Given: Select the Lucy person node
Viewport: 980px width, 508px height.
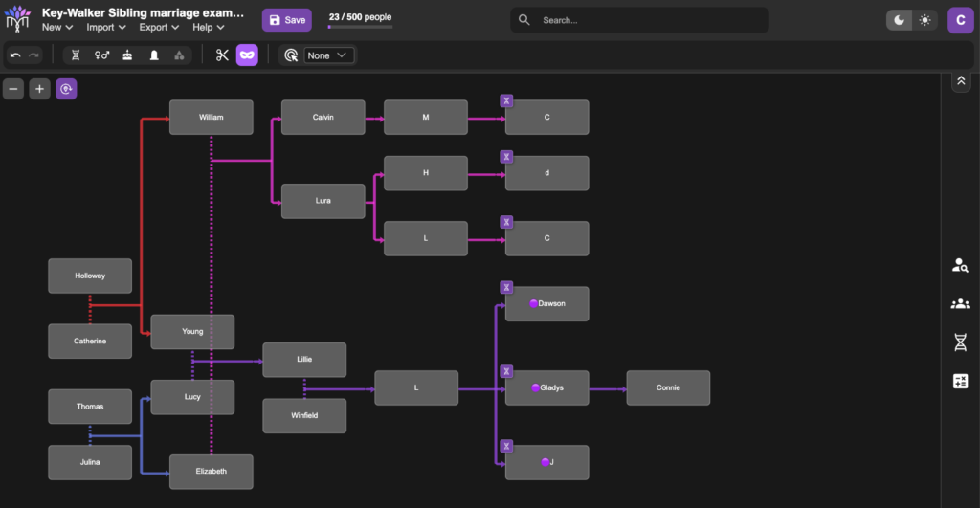Looking at the screenshot, I should pyautogui.click(x=192, y=397).
